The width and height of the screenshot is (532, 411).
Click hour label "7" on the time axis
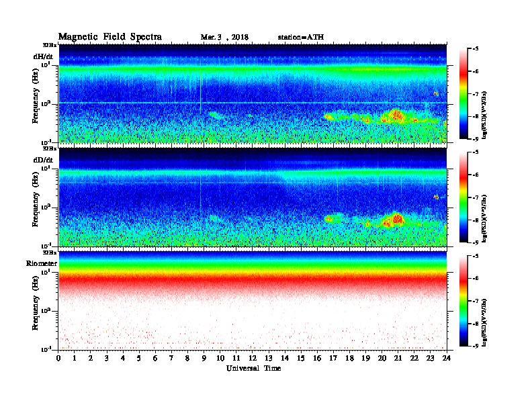172,358
